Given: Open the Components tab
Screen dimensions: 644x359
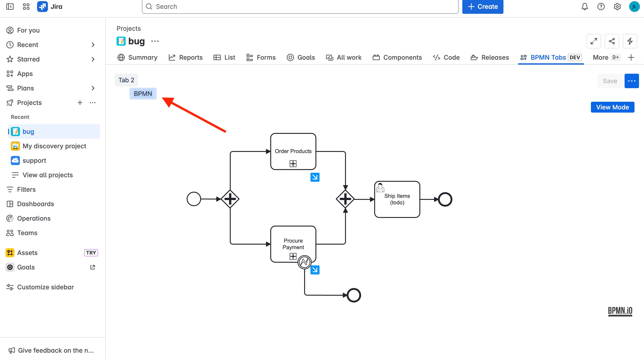Looking at the screenshot, I should [397, 58].
